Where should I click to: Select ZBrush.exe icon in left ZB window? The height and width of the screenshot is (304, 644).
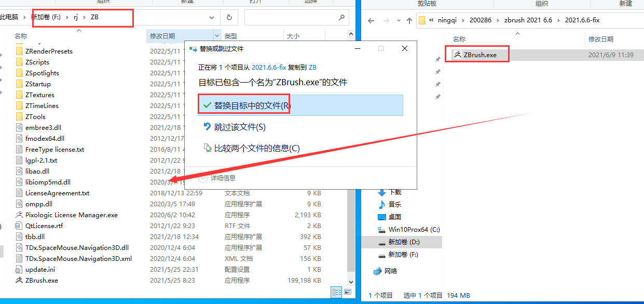tap(20, 280)
